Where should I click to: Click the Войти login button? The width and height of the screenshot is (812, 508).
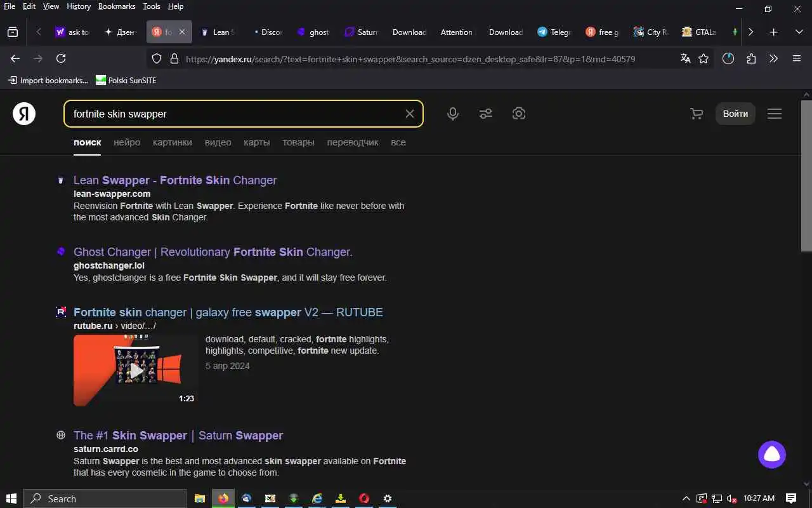point(735,114)
